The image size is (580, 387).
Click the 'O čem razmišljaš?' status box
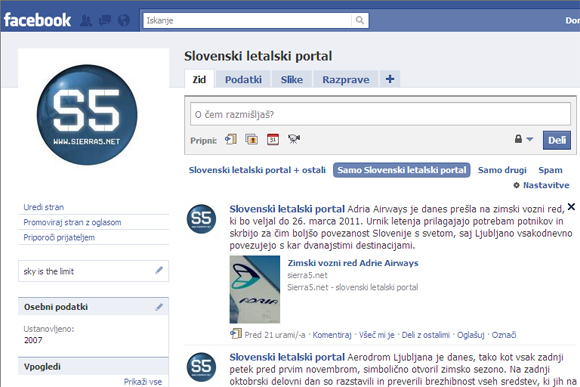[380, 114]
